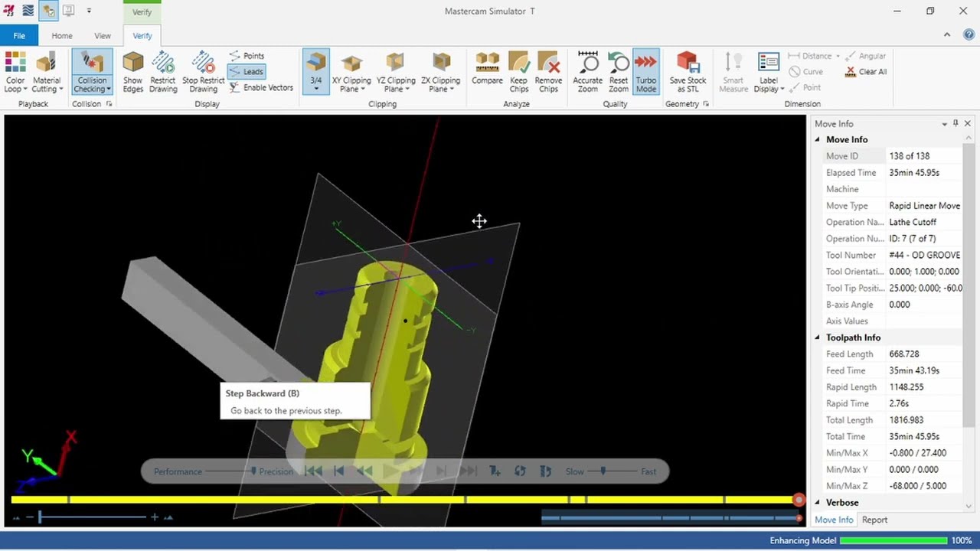Switch to the Home ribbon tab
The width and height of the screenshot is (980, 551).
62,35
